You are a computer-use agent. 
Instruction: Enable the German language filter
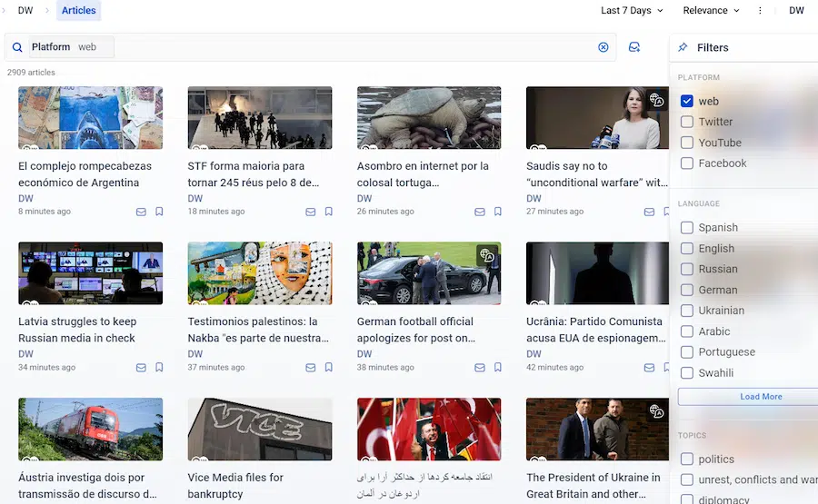[x=687, y=290]
